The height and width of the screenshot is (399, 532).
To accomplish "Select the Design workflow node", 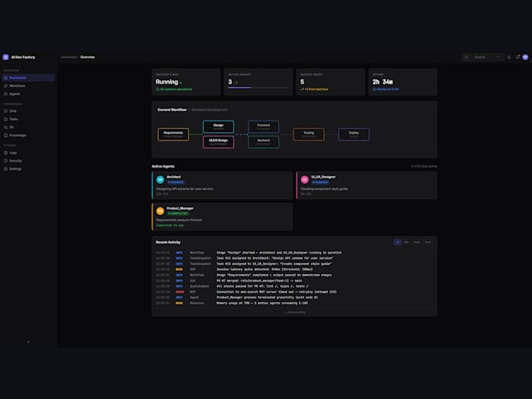I will (218, 127).
